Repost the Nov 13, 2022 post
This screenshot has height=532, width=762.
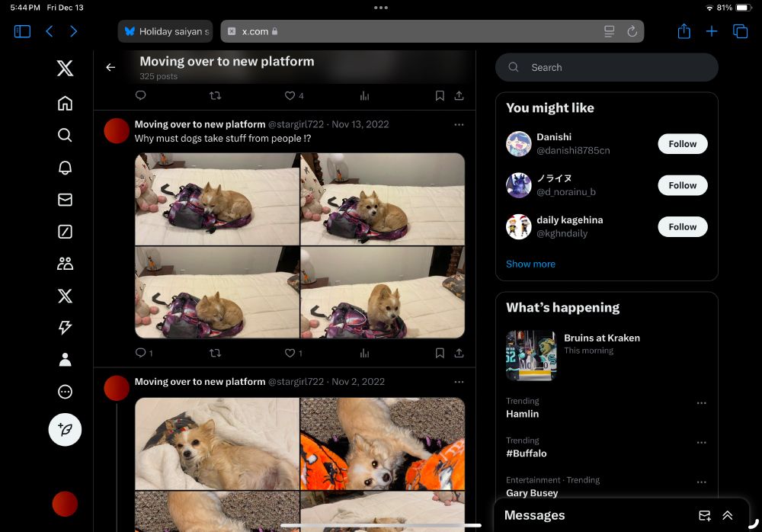tap(216, 353)
